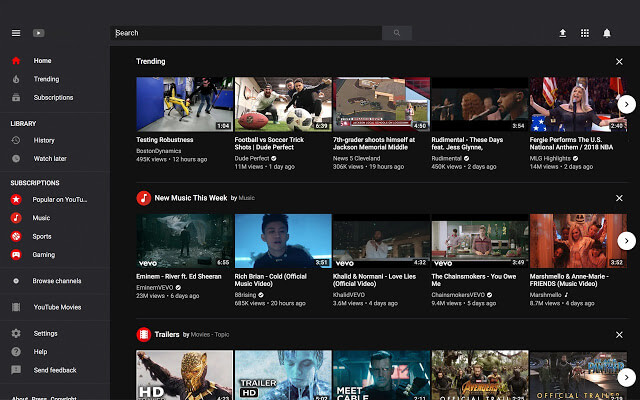Open the EminemVEVO channel link
Image resolution: width=640 pixels, height=400 pixels.
tap(155, 288)
